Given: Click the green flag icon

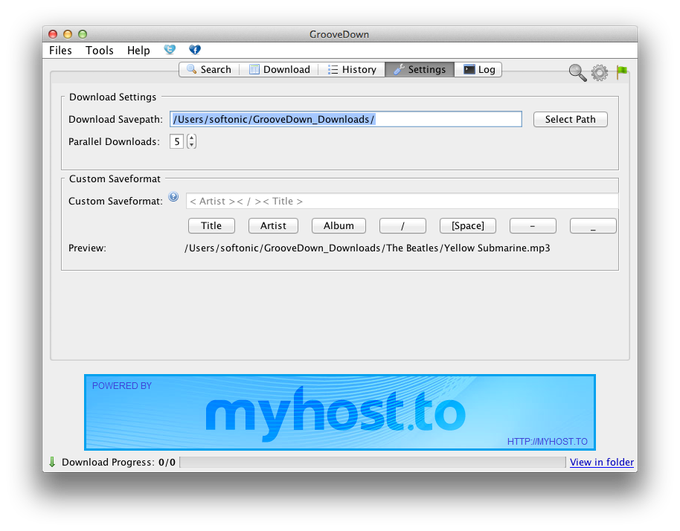Looking at the screenshot, I should (622, 72).
